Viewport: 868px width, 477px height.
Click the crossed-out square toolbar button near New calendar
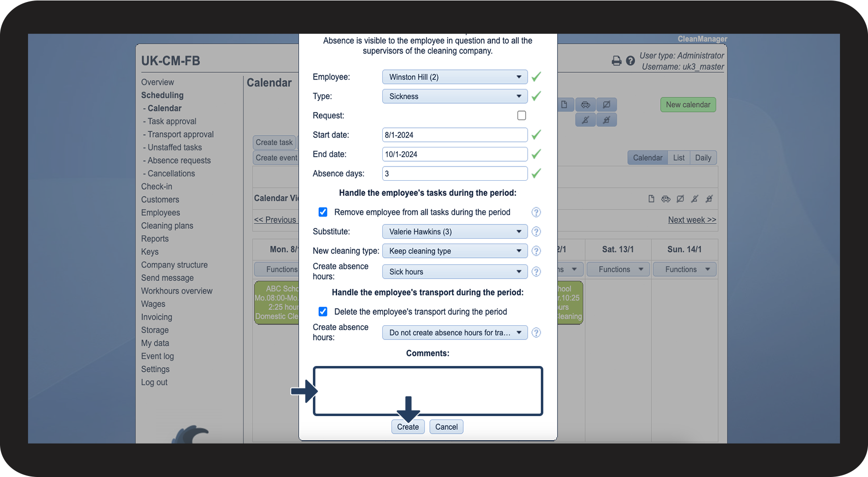click(607, 105)
